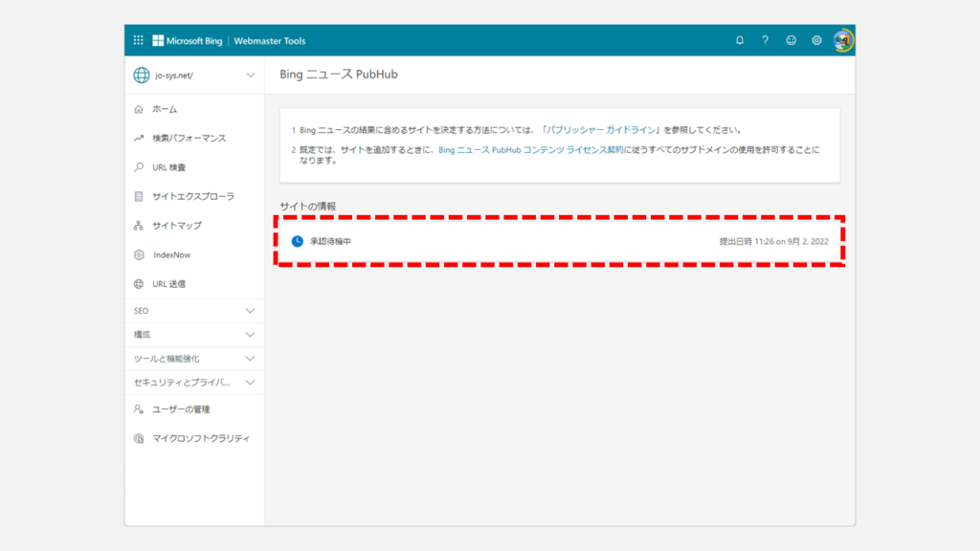The height and width of the screenshot is (551, 980).
Task: Open 検索パフォーマンス in the sidebar
Action: 189,138
